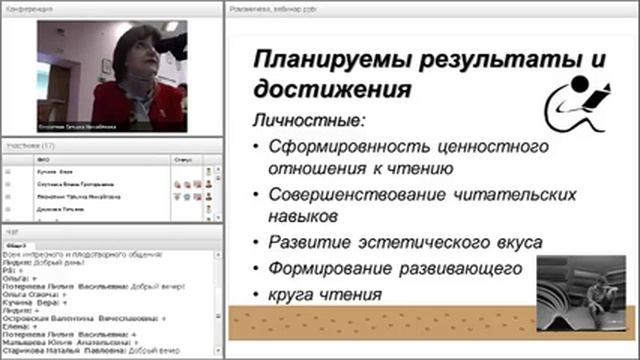Screen dimensions: 640x360
Task: Select participant Татьяна Михайловна in the list
Action: pos(79,197)
